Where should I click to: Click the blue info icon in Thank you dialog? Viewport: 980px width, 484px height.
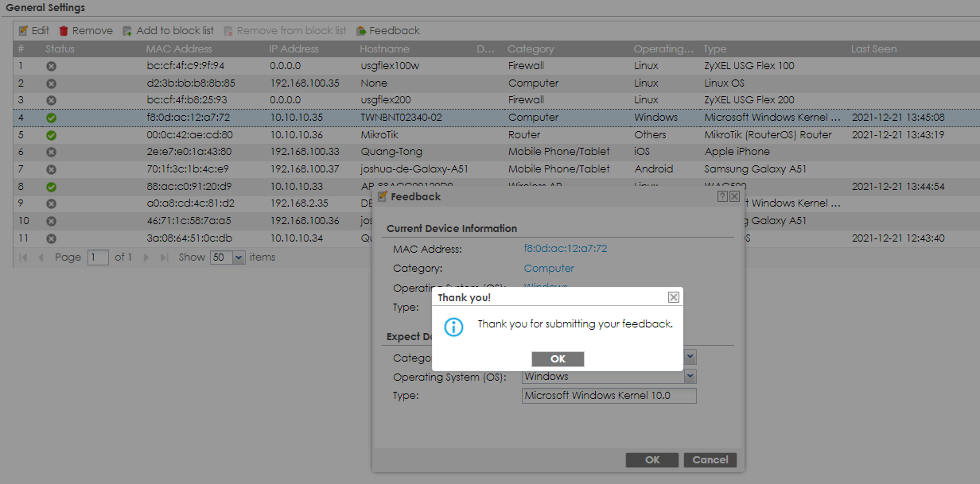click(x=453, y=327)
